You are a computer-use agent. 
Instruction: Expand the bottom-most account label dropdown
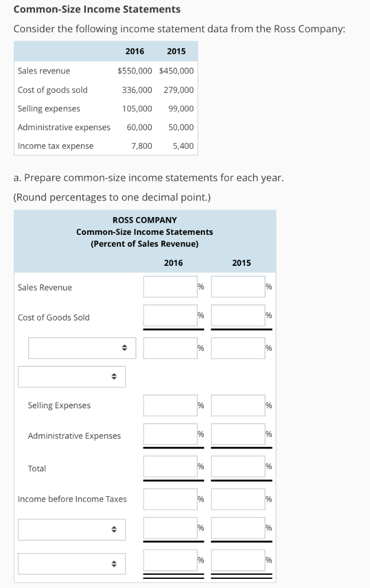pos(71,563)
